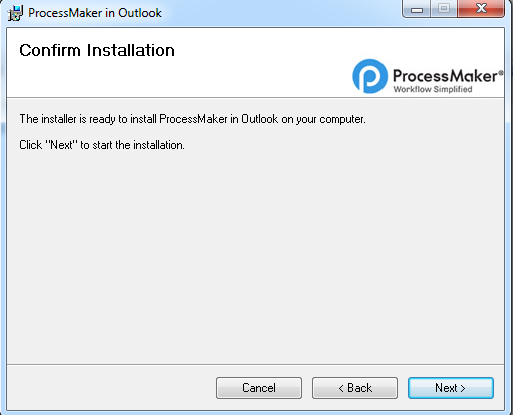Click the 'Confirm Installation' heading
Viewport: 513px width, 415px height.
[x=97, y=50]
